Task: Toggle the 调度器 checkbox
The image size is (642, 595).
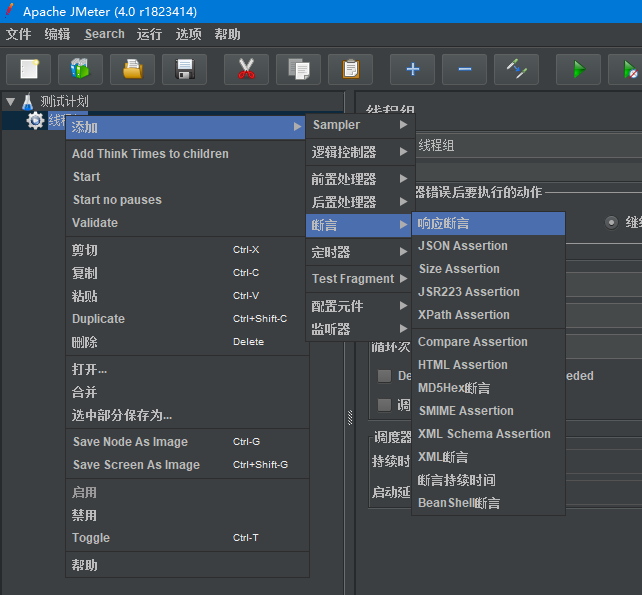Action: (384, 405)
